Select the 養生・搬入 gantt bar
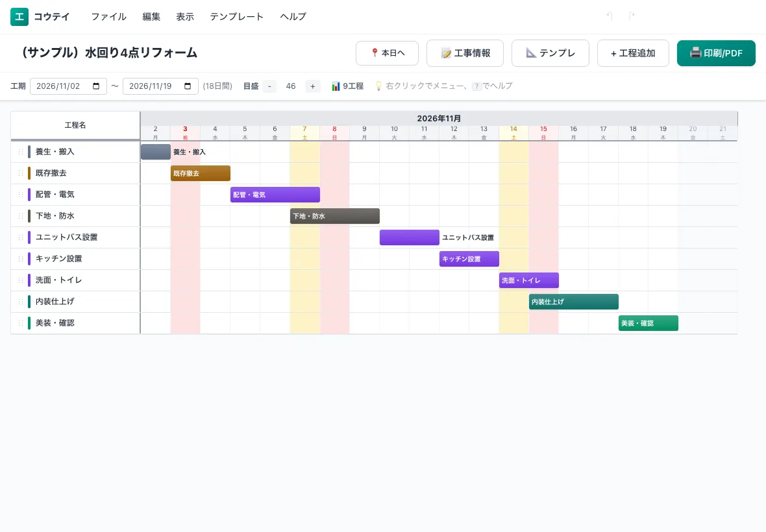The image size is (766, 532). click(x=156, y=152)
